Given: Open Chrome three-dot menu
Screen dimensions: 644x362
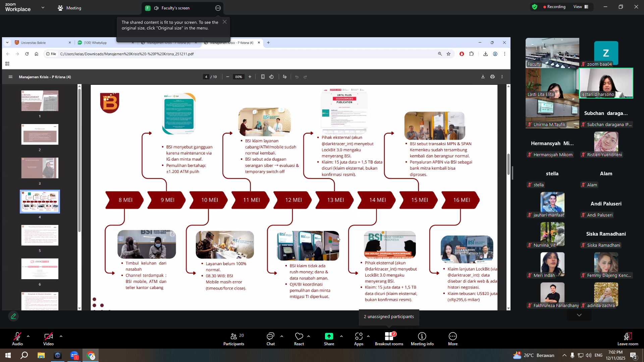Looking at the screenshot, I should pyautogui.click(x=504, y=54).
